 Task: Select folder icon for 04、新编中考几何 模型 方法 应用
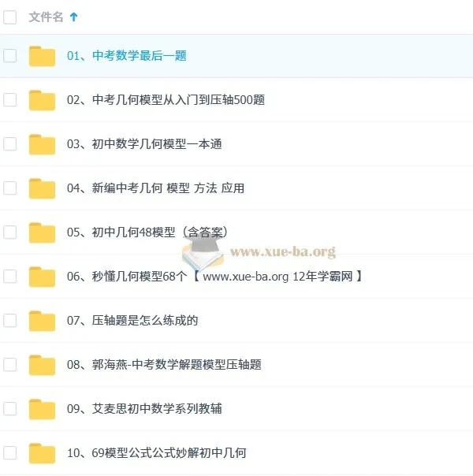[43, 188]
